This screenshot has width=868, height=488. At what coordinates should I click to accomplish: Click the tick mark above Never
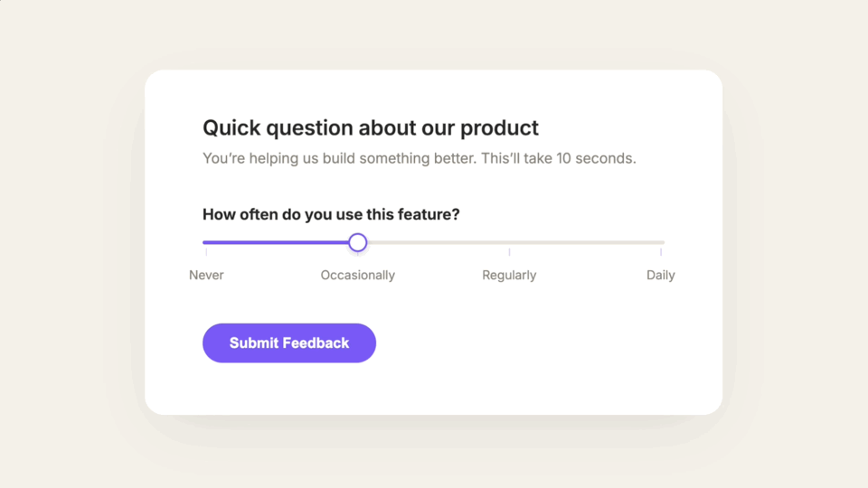pyautogui.click(x=206, y=252)
